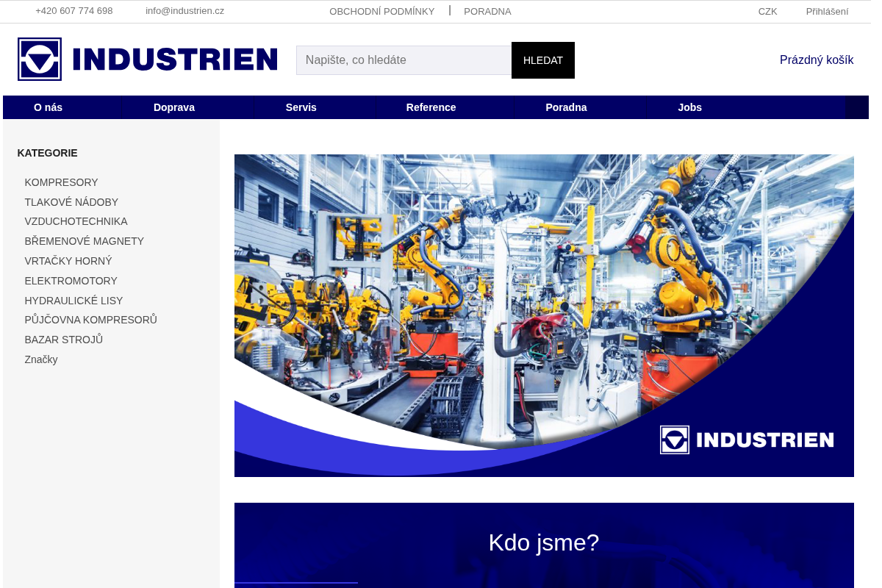882x588 pixels.
Task: Click the dark square at the navigation bar's right end
Action: (856, 107)
